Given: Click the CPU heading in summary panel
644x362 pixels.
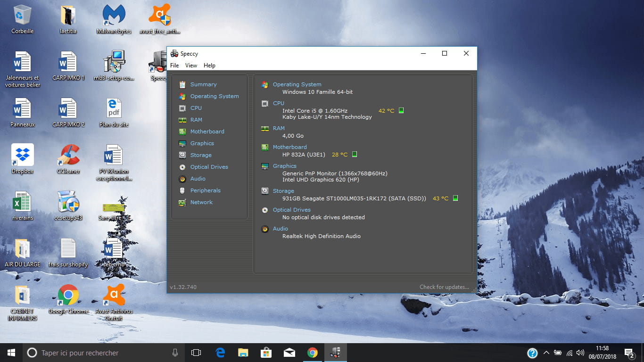Looking at the screenshot, I should coord(279,103).
